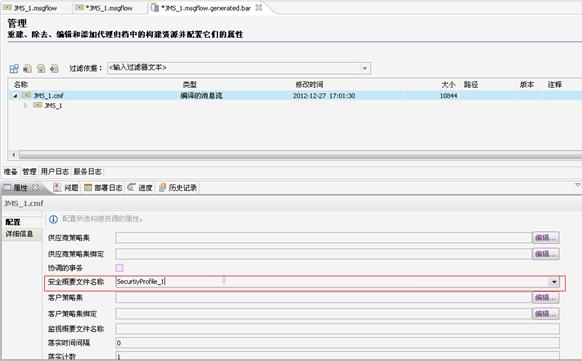Image resolution: width=582 pixels, height=361 pixels.
Task: Collapse the JMS_1.cmf tree node
Action: 15,96
